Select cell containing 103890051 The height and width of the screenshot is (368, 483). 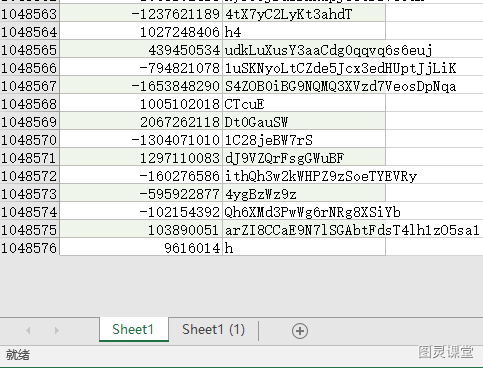click(141, 230)
